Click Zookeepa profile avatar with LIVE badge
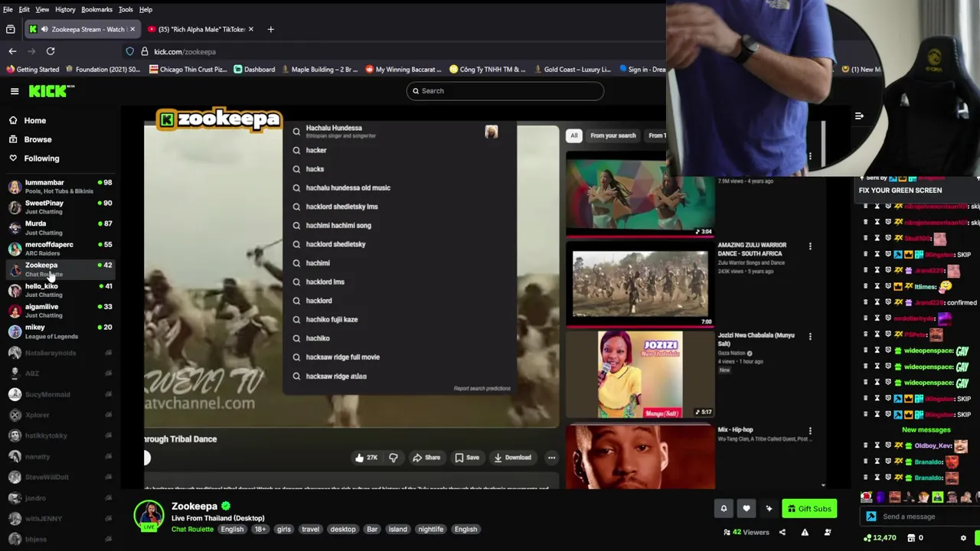Screen dimensions: 980x551 click(149, 516)
